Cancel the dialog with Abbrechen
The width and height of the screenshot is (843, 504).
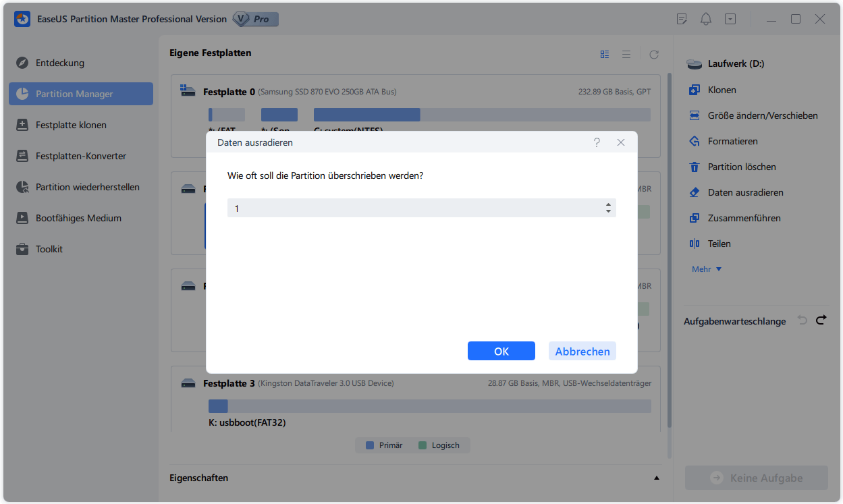click(582, 351)
